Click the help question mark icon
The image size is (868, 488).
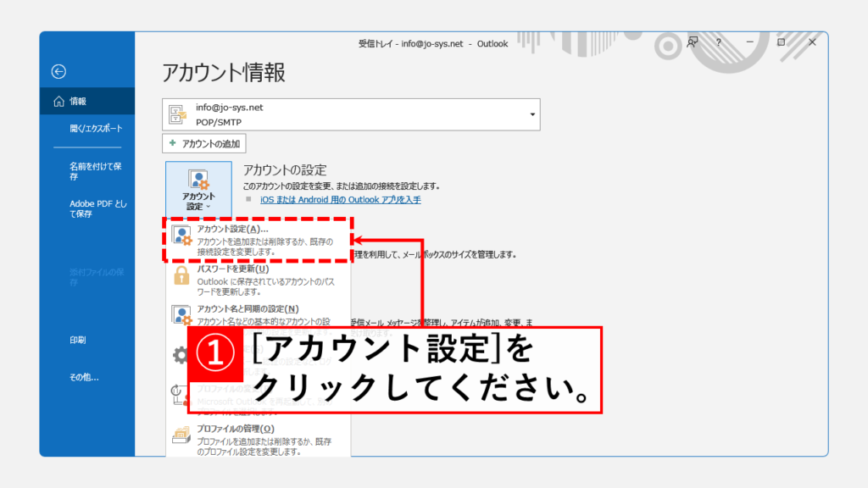[x=718, y=42]
